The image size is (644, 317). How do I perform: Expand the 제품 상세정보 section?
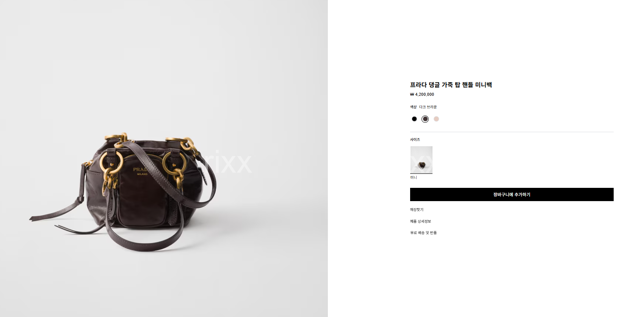tap(420, 221)
